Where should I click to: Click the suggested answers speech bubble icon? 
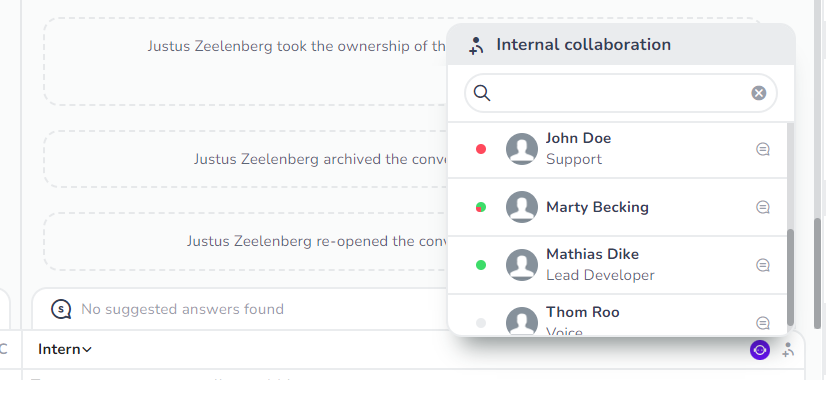[61, 309]
